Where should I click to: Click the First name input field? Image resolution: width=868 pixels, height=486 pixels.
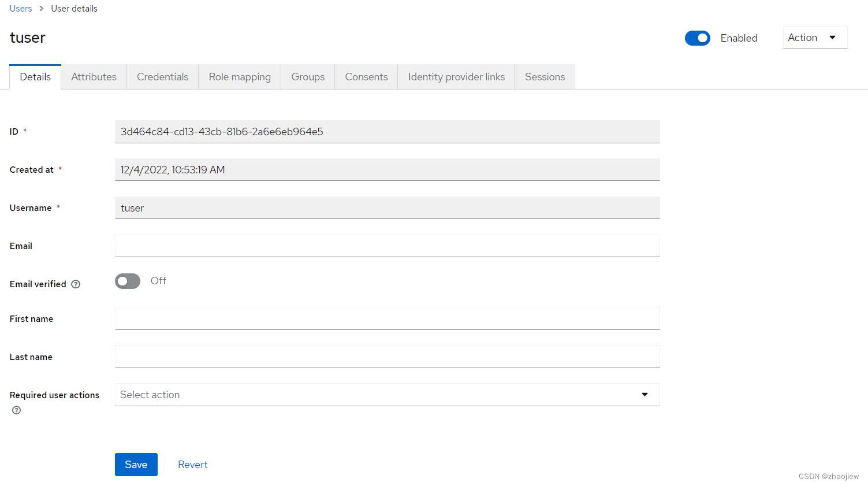tap(387, 318)
